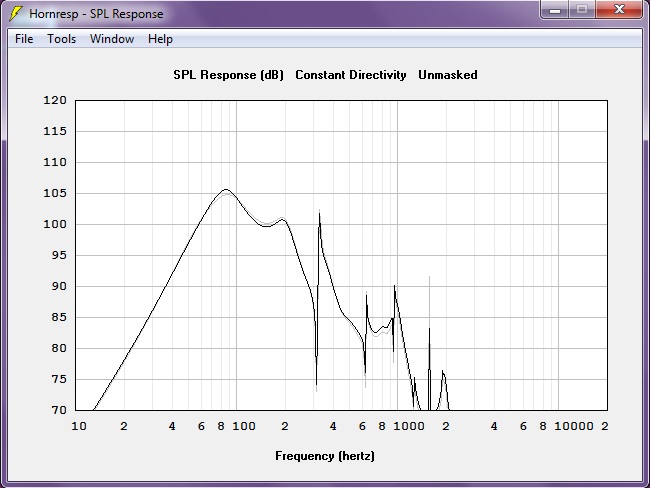Image resolution: width=650 pixels, height=488 pixels.
Task: Click the 'Hornresp - SPL Response' title bar text
Action: tap(96, 14)
